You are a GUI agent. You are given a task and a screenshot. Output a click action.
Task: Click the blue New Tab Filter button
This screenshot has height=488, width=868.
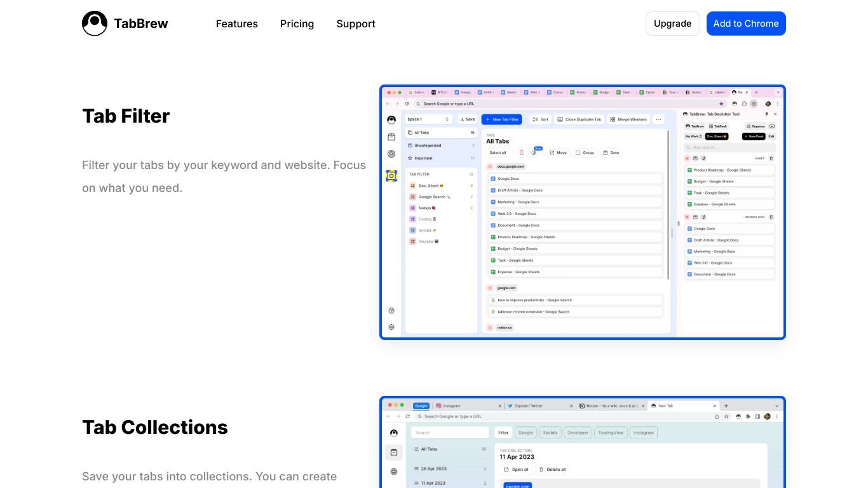(x=501, y=119)
